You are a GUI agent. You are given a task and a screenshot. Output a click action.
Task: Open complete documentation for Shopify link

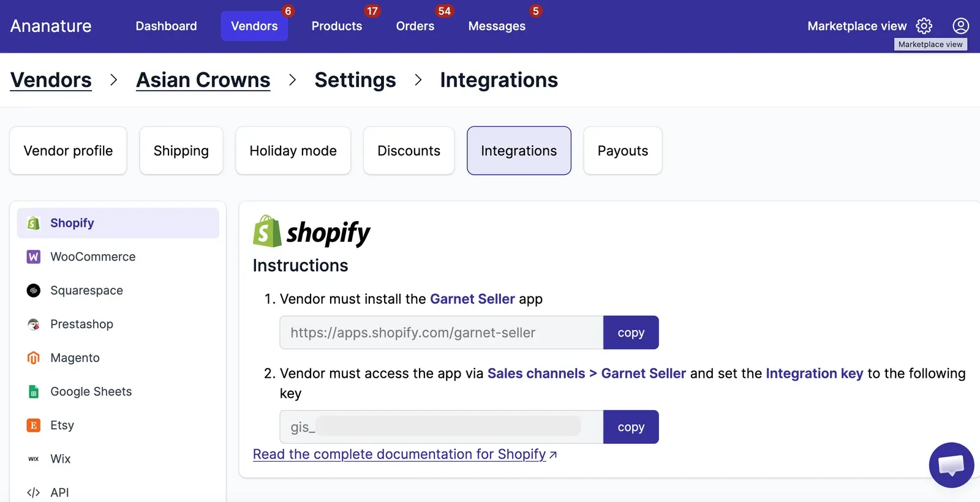[405, 454]
